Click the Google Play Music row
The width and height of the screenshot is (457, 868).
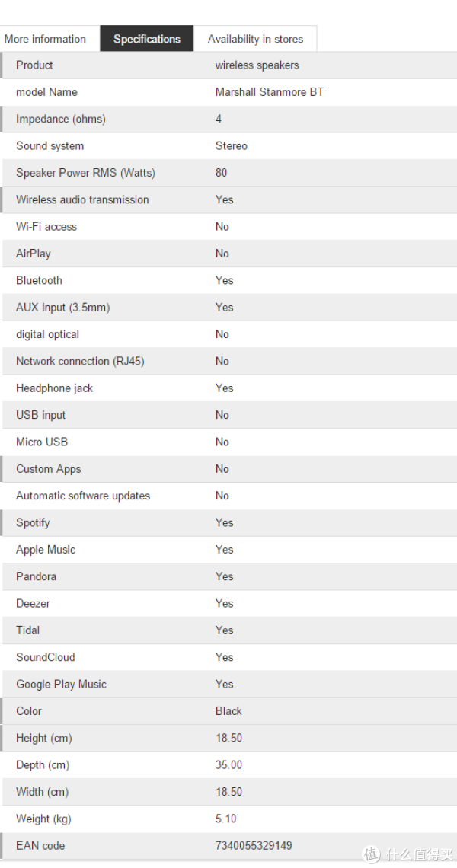pyautogui.click(x=228, y=685)
